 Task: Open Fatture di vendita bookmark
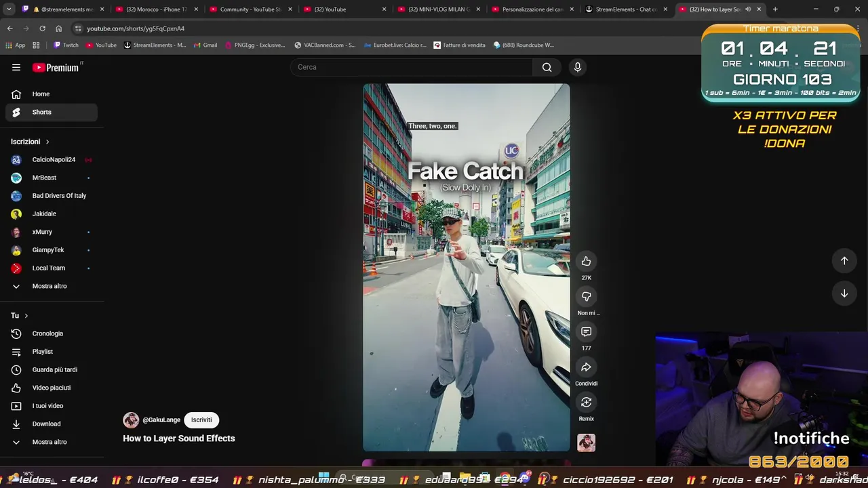[459, 45]
